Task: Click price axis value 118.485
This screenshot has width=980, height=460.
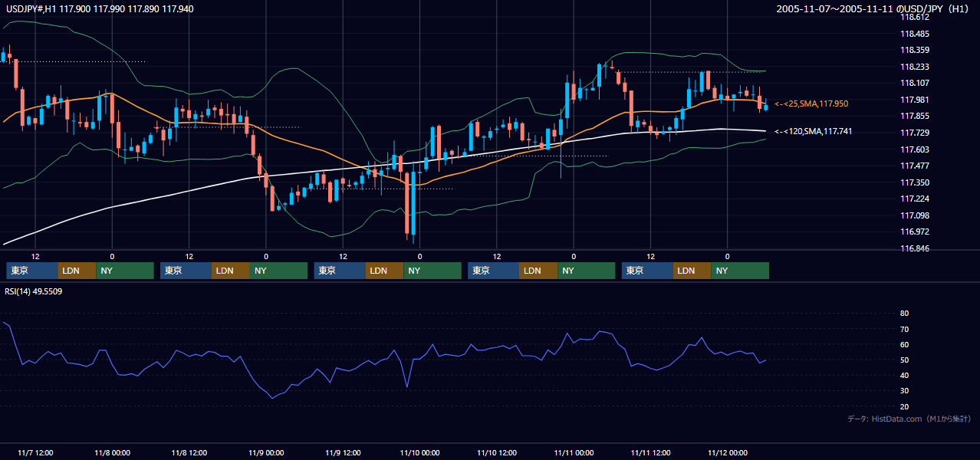Action: point(914,34)
